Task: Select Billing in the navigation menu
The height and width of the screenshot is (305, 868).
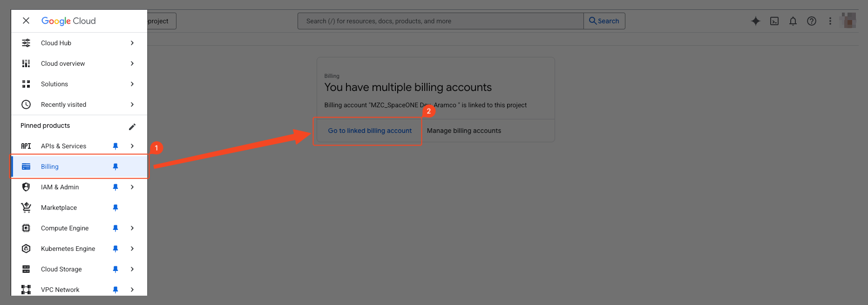Action: 79,166
